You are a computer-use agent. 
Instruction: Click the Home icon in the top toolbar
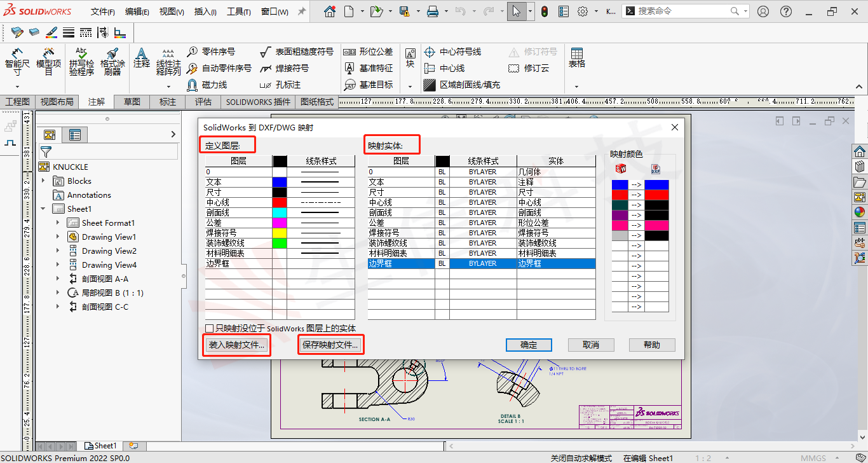(330, 11)
